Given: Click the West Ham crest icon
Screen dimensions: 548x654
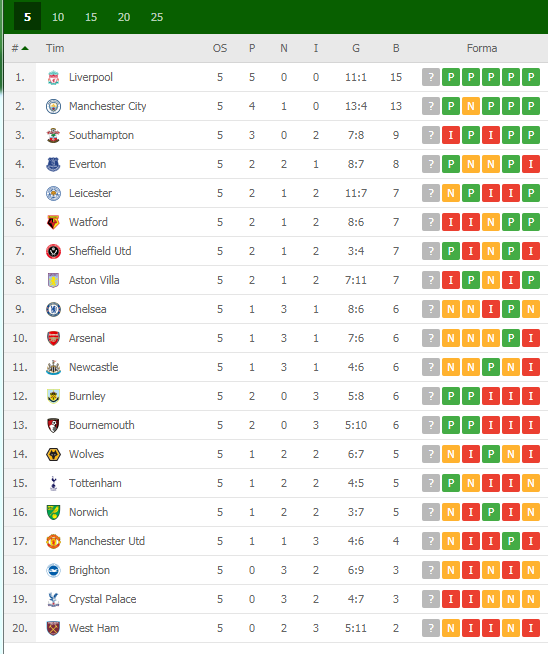Looking at the screenshot, I should coord(53,628).
